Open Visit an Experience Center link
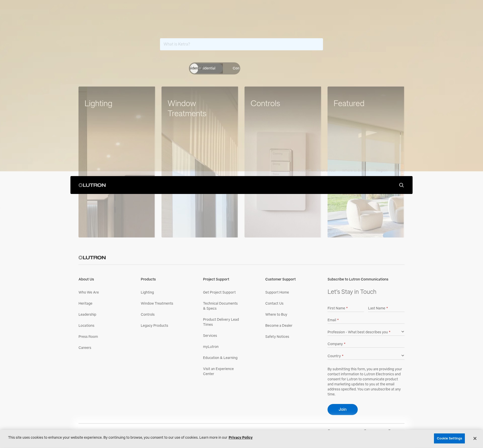Viewport: 483px width, 448px height. pyautogui.click(x=218, y=371)
